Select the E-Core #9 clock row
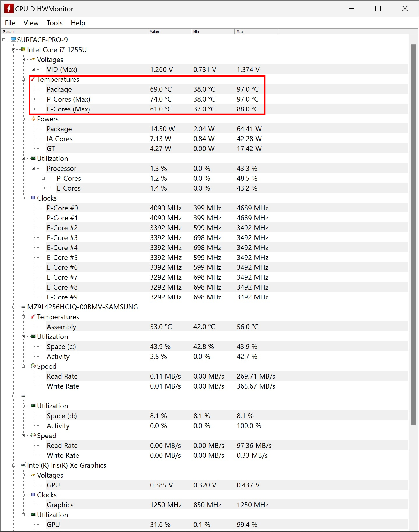419x532 pixels. 227,297
